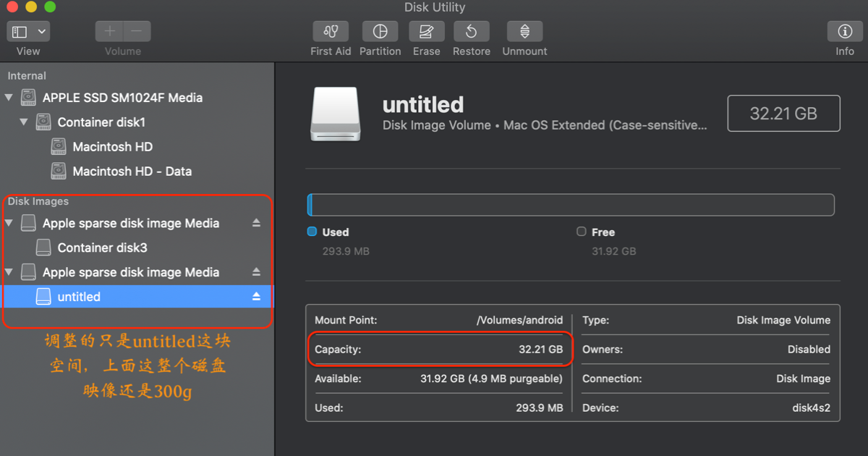Eject the untitled volume

[x=256, y=297]
